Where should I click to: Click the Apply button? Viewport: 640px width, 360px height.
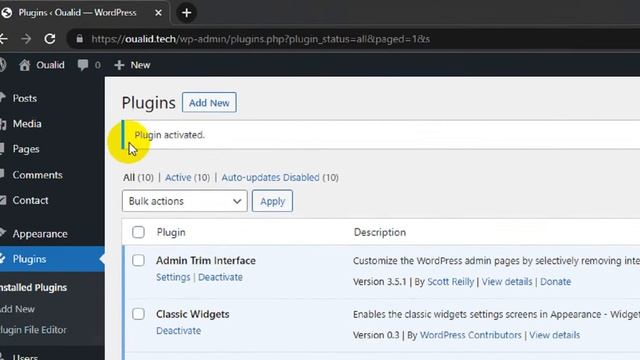[272, 201]
